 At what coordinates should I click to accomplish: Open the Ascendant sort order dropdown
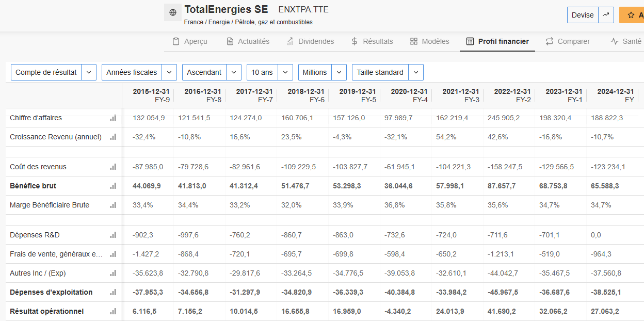(212, 72)
